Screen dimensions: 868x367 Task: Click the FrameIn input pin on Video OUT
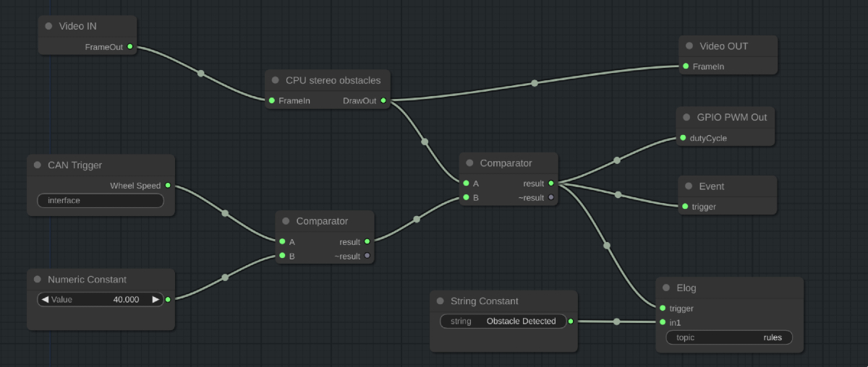point(685,66)
